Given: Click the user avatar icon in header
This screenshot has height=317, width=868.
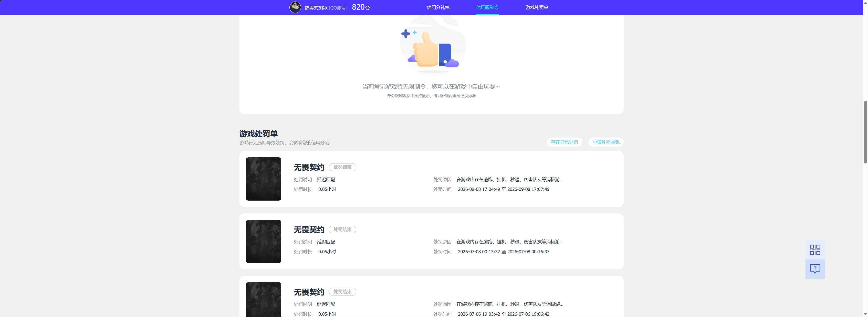Looking at the screenshot, I should (295, 7).
